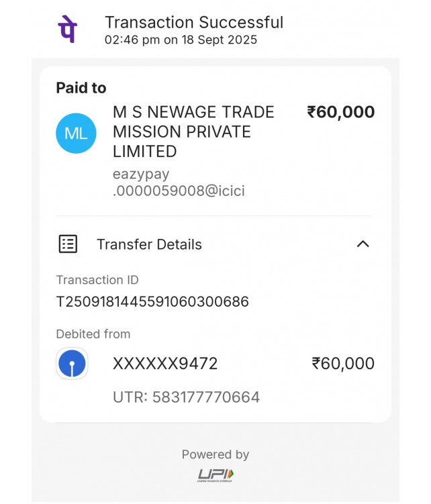Click the debited ₹60,000 amount beside the account
The width and height of the screenshot is (431, 504).
[x=343, y=364]
